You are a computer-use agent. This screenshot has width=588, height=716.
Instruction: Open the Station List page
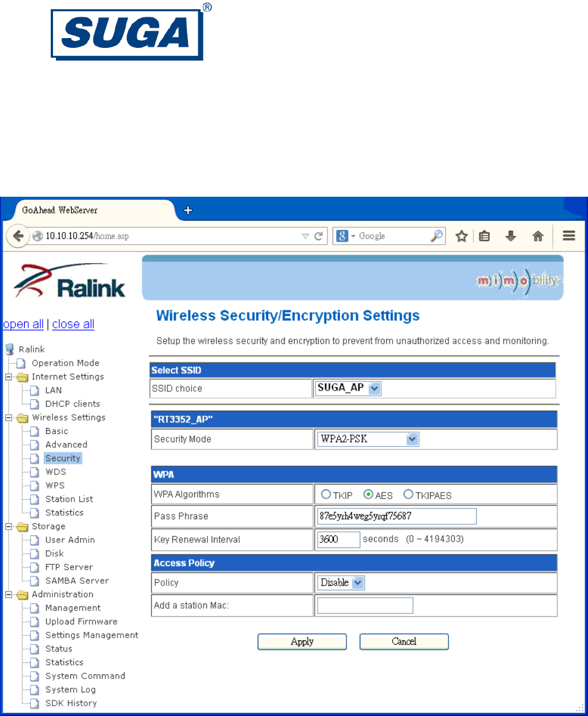[69, 499]
